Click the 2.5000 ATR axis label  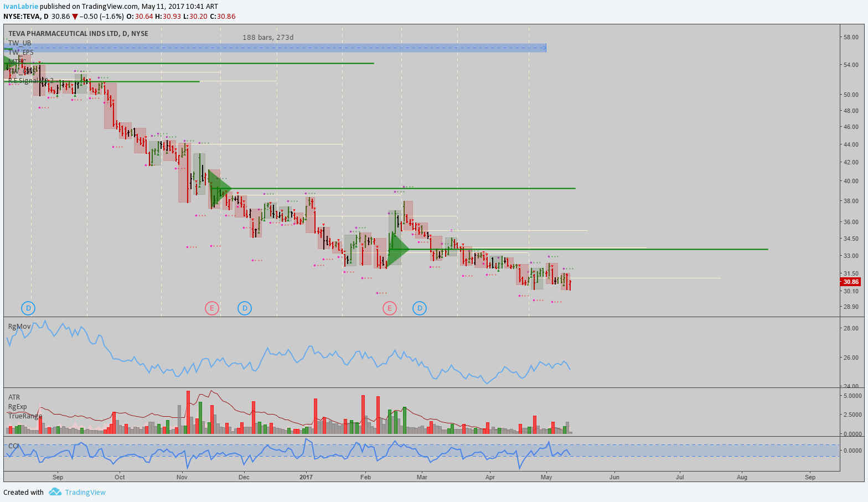point(852,415)
